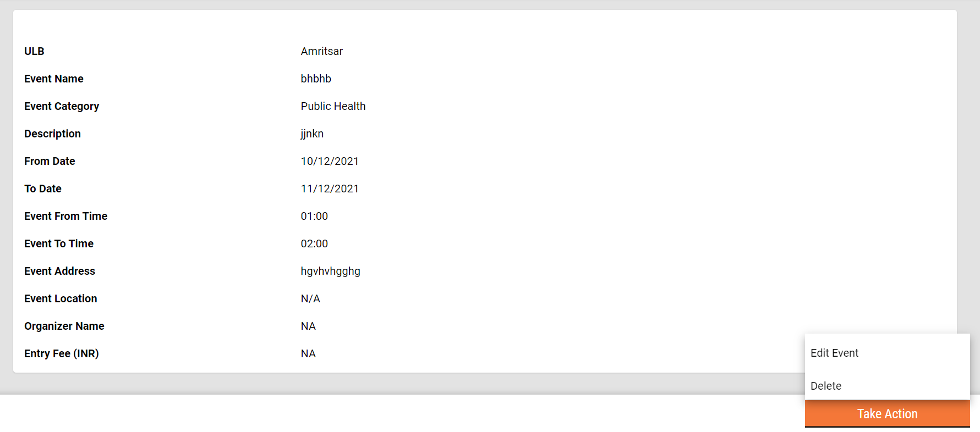
Task: Click the event start time 01:00
Action: coord(314,216)
